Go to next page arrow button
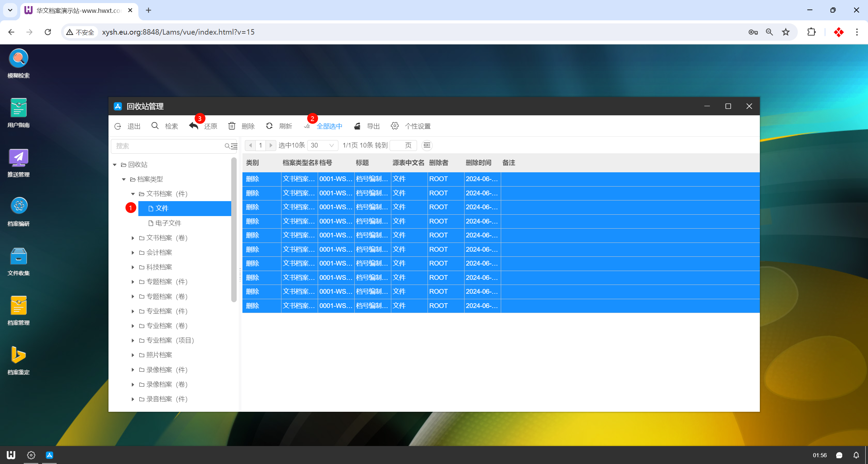Screen dimensions: 868x464 (271, 146)
